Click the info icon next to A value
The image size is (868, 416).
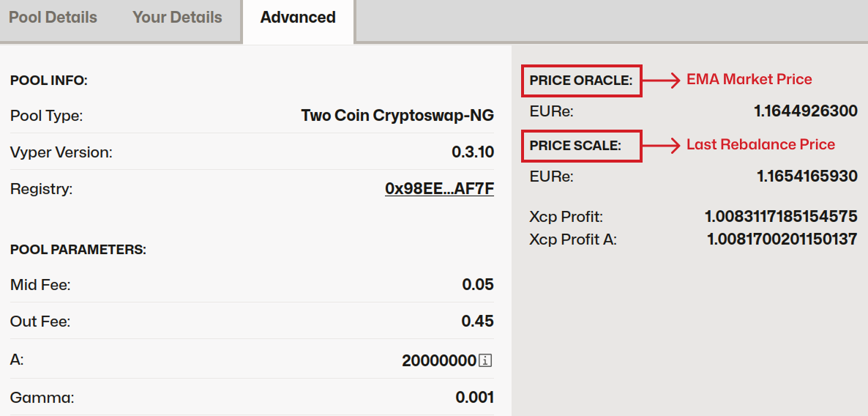(x=486, y=361)
